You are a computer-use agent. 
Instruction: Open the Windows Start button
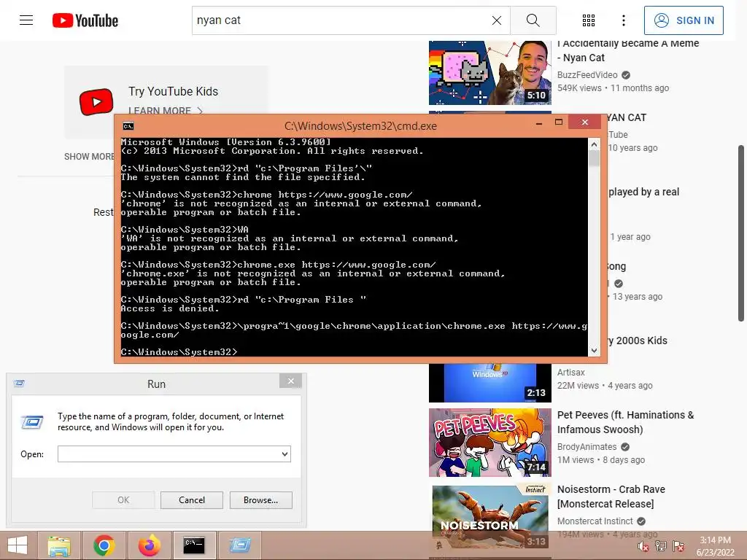pos(18,545)
